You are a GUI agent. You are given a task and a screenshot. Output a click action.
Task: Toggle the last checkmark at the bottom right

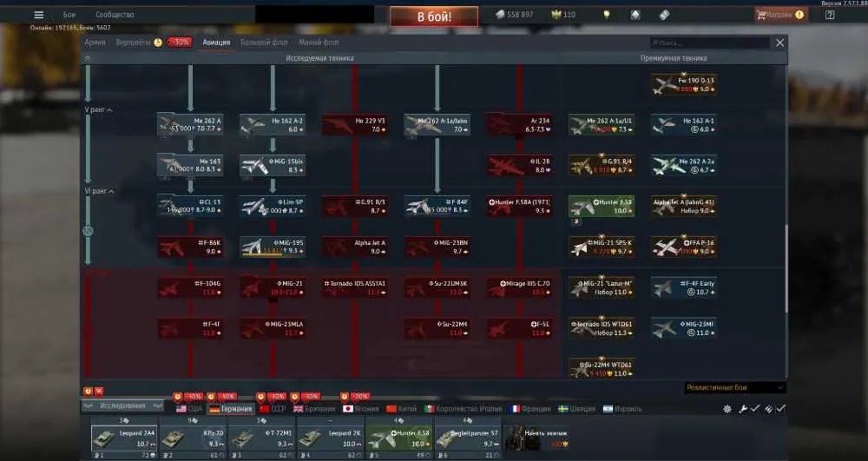click(x=780, y=409)
